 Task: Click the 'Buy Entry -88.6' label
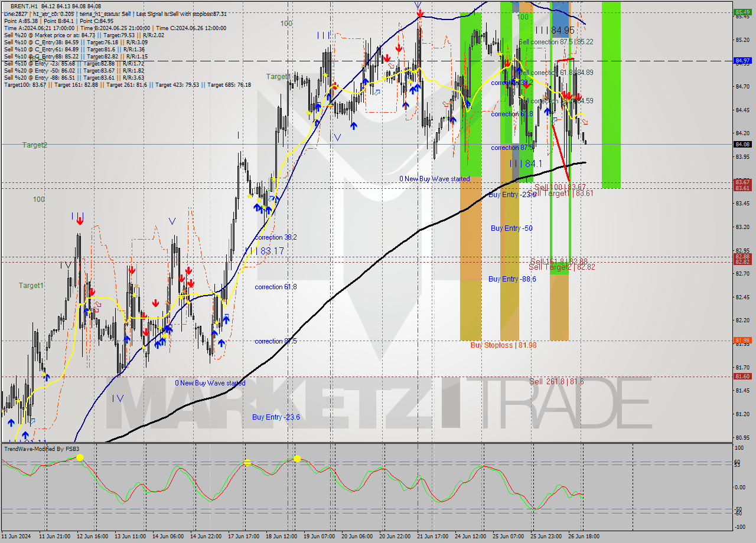(512, 279)
